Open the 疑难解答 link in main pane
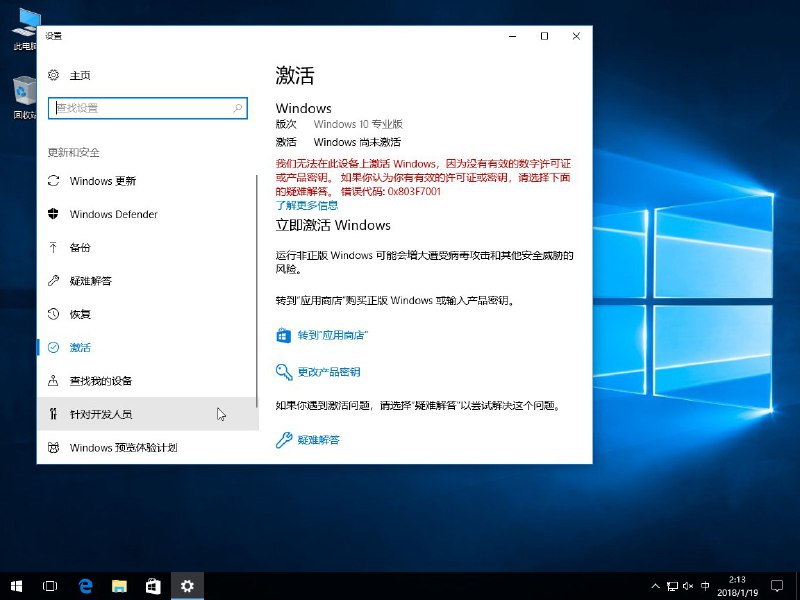 pos(318,440)
